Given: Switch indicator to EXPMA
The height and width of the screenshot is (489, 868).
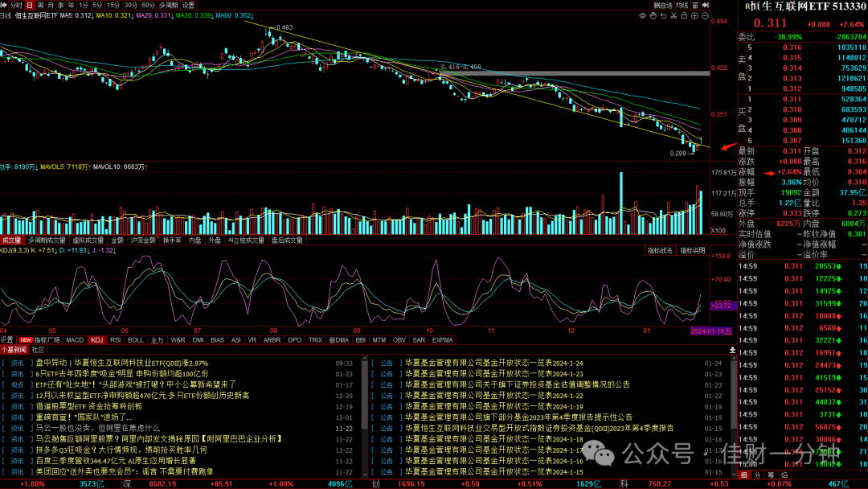Looking at the screenshot, I should [442, 340].
